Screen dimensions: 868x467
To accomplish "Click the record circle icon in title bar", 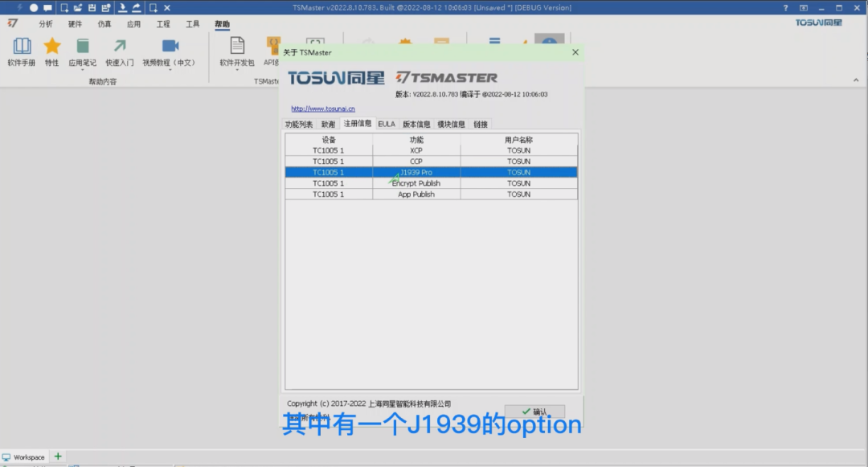I will pos(34,8).
